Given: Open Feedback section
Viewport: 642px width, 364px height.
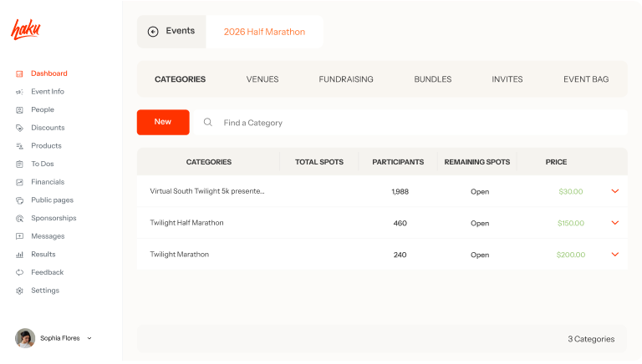Looking at the screenshot, I should tap(48, 272).
